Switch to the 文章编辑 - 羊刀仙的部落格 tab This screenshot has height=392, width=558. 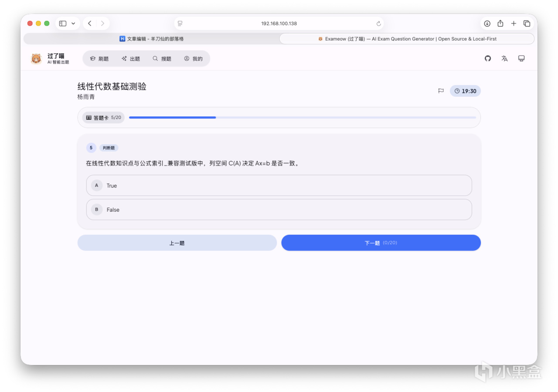coord(151,39)
